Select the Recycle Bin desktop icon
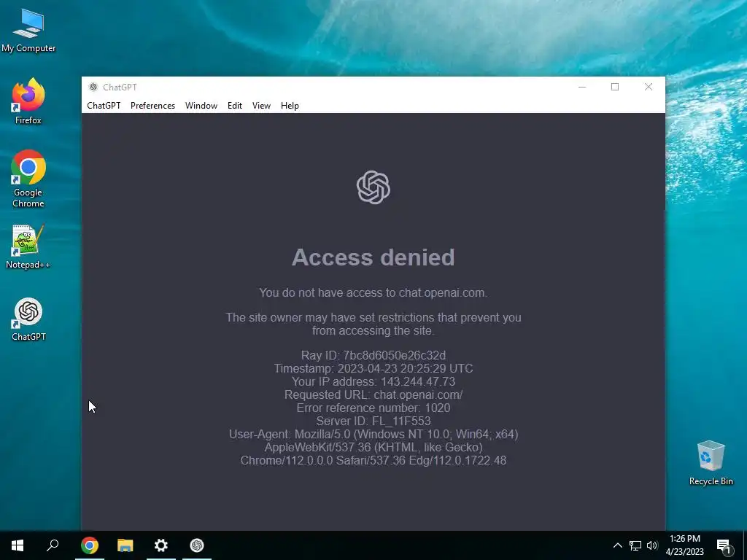Viewport: 747px width, 560px height. point(711,463)
